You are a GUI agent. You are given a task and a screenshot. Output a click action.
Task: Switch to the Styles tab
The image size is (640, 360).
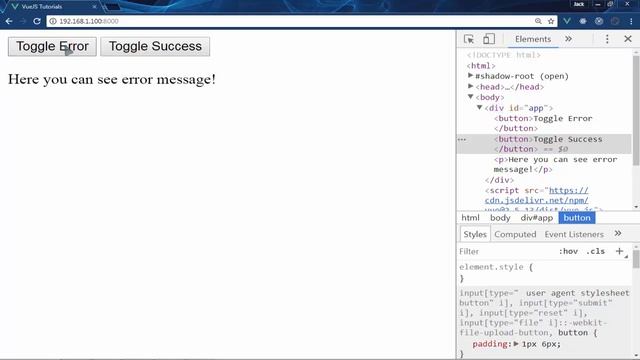click(x=475, y=234)
